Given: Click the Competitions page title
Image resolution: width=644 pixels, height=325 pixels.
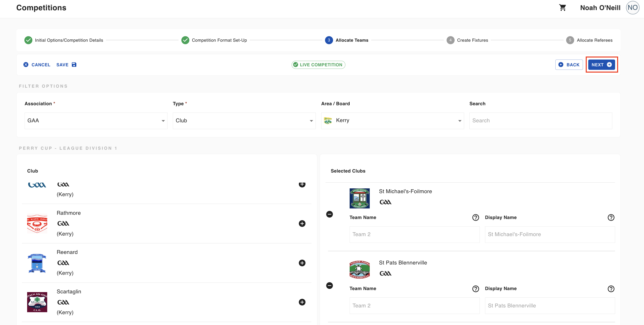Looking at the screenshot, I should click(x=41, y=8).
